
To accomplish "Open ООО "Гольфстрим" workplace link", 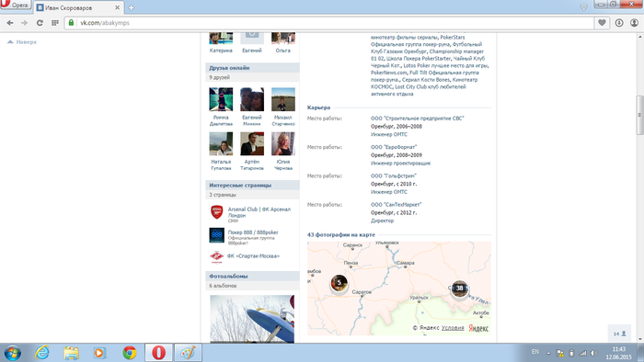I will point(394,175).
